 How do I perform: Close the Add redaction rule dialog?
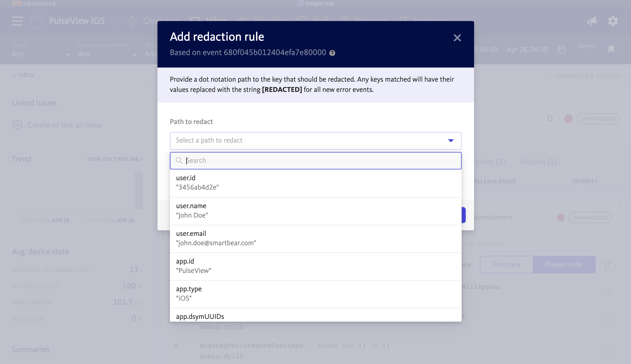pyautogui.click(x=457, y=38)
